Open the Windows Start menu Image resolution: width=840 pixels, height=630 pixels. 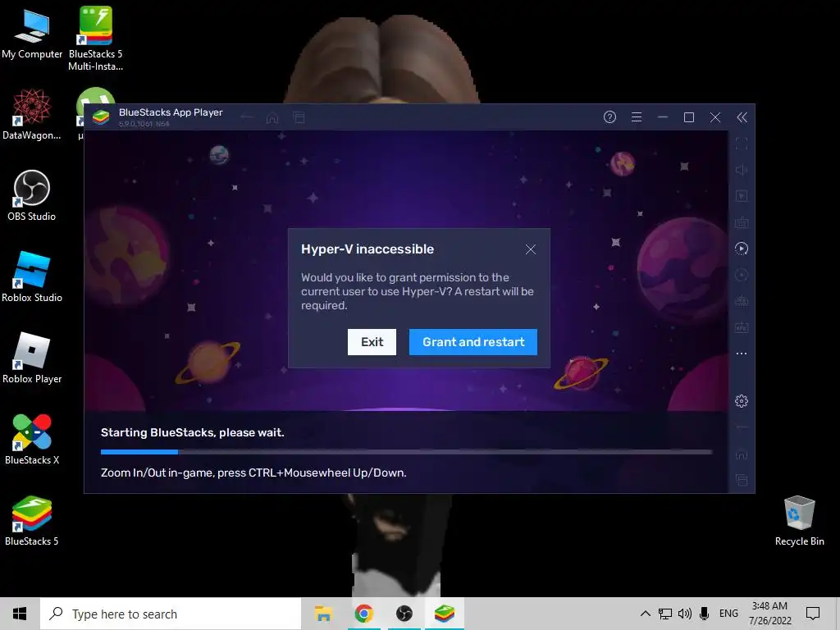tap(20, 614)
